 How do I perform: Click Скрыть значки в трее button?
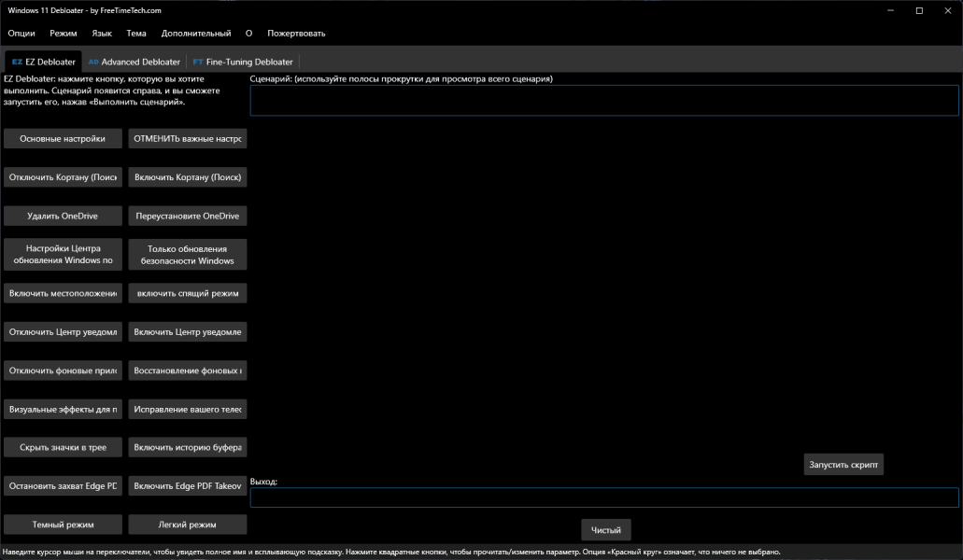point(63,447)
